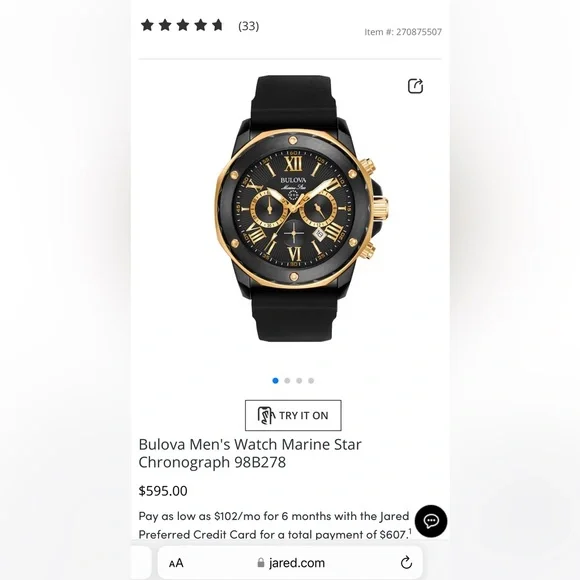
Task: Click the Bulova Marine Star Chronograph title
Action: [250, 453]
